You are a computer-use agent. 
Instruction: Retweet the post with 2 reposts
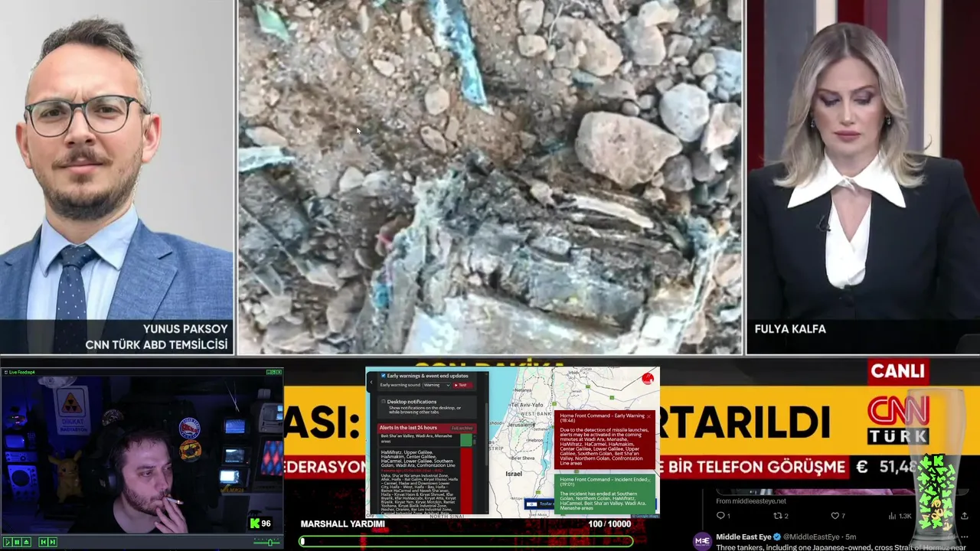point(780,516)
